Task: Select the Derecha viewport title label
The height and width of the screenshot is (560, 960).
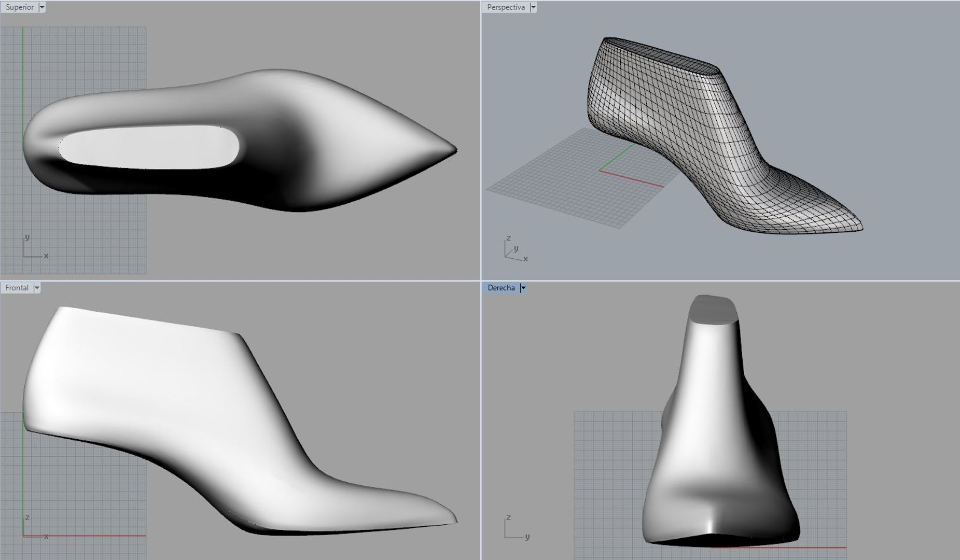Action: click(x=502, y=288)
